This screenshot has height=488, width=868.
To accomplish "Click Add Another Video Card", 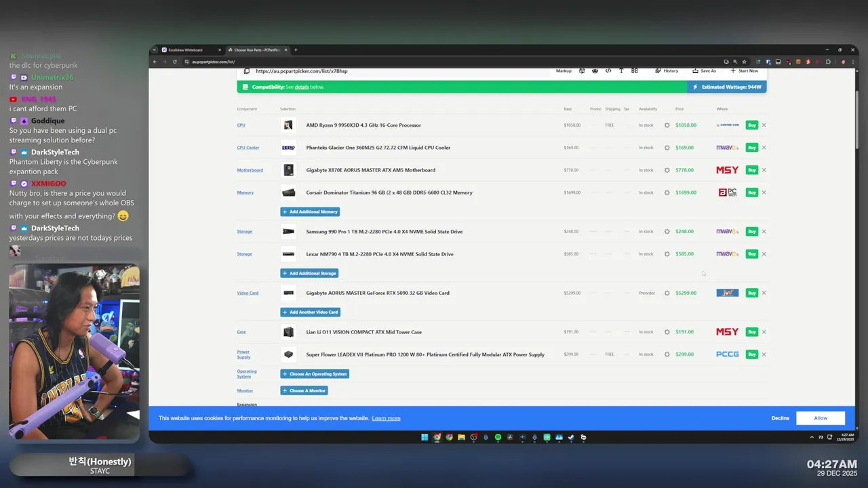I will click(310, 312).
